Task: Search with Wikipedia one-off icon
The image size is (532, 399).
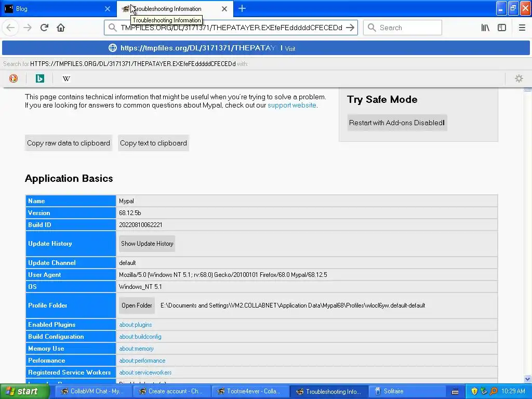Action: point(66,78)
